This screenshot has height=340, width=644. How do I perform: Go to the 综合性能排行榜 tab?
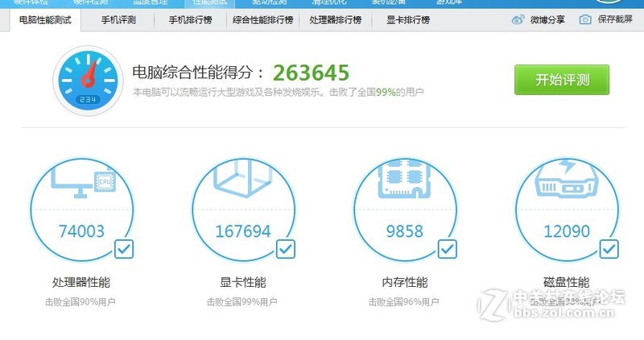[x=263, y=19]
